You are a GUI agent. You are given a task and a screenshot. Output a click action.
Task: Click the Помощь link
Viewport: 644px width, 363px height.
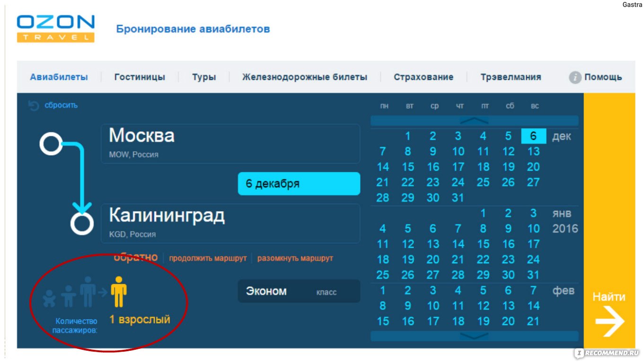pyautogui.click(x=603, y=77)
